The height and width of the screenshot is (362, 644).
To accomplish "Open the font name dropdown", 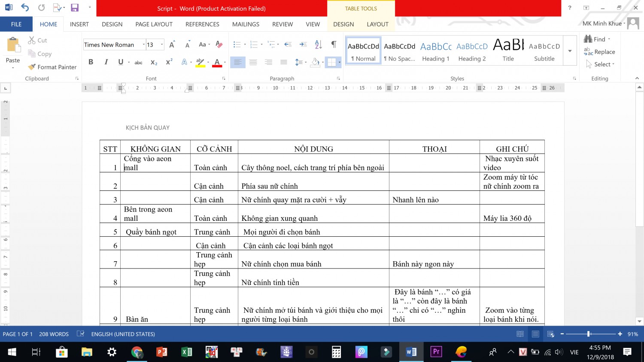I will (143, 45).
